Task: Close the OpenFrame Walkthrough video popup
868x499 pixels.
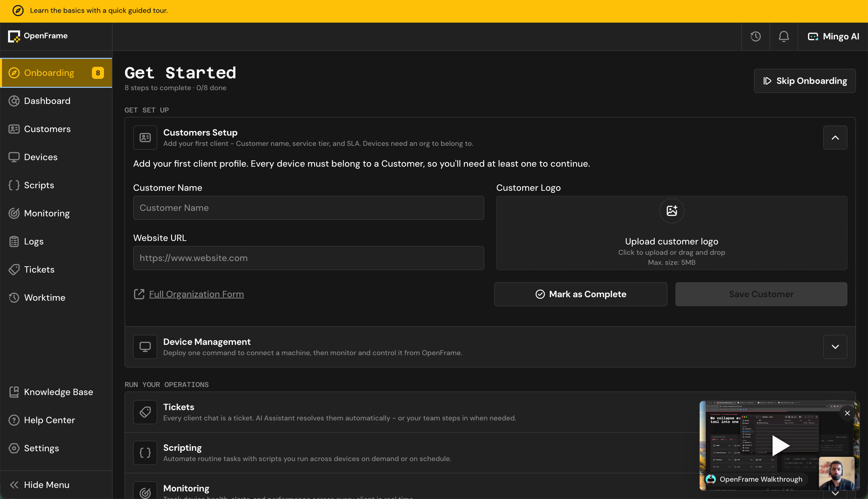Action: click(847, 413)
